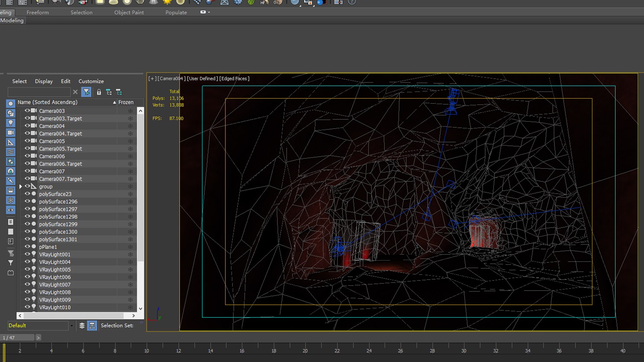This screenshot has width=644, height=362.
Task: Toggle Display XRefs filter icon
Action: coord(11,171)
